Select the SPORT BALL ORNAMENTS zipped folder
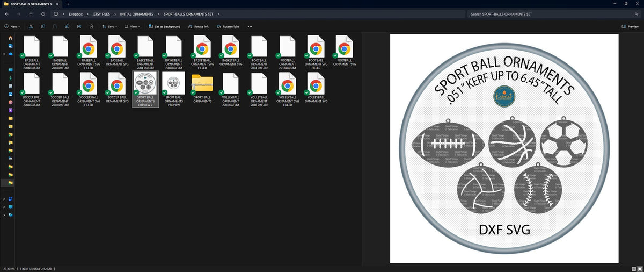This screenshot has height=272, width=644. [x=202, y=88]
